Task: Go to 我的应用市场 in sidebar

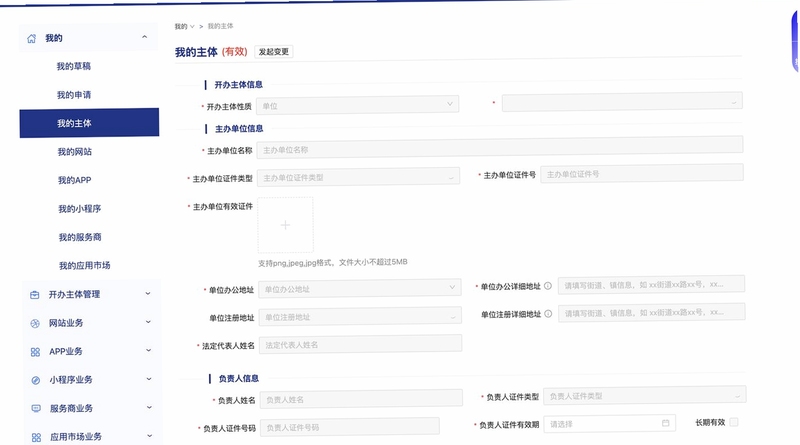Action: tap(85, 266)
